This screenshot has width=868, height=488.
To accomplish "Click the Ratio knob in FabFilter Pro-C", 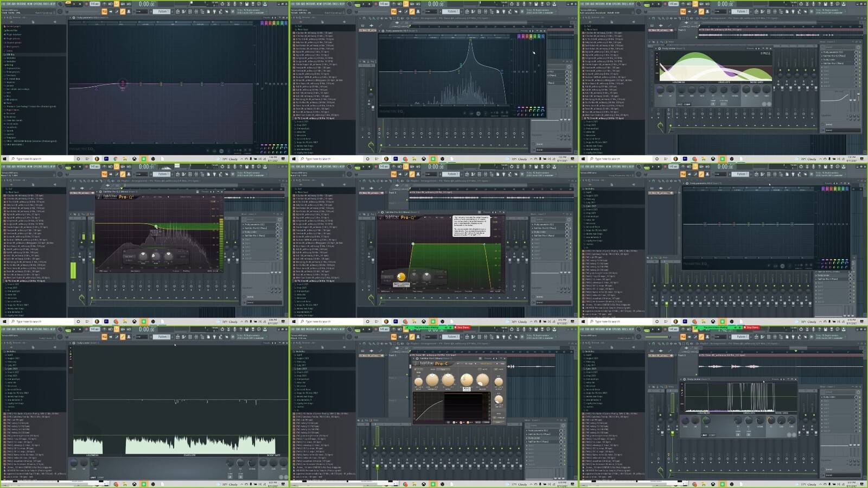I will click(448, 381).
